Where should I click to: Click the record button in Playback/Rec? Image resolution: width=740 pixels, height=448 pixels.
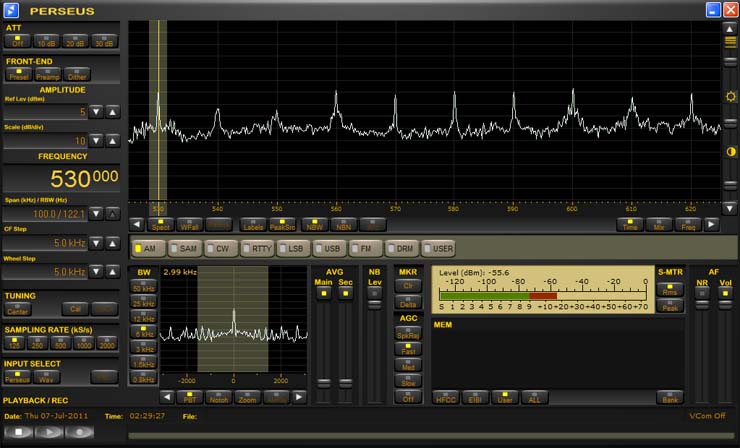[80, 432]
